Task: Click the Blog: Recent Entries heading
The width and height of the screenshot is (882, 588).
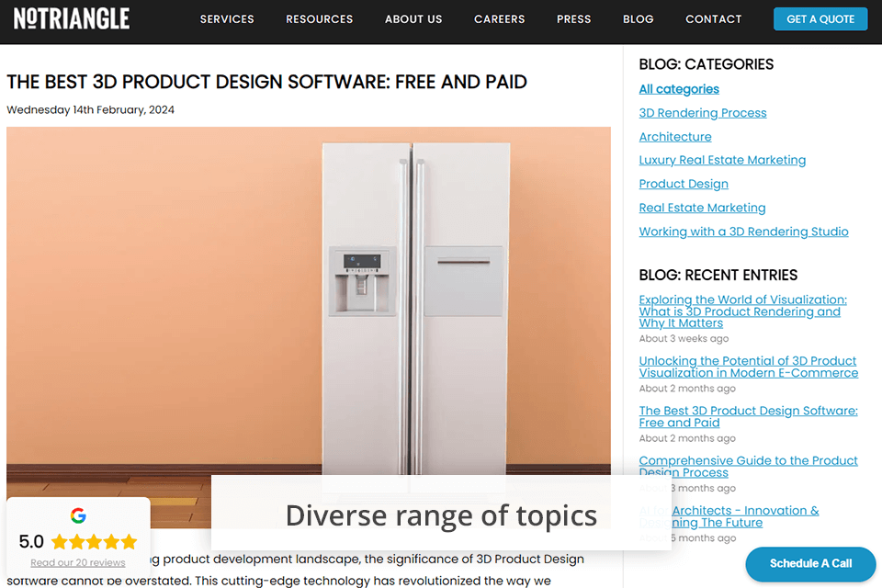Action: 718,275
